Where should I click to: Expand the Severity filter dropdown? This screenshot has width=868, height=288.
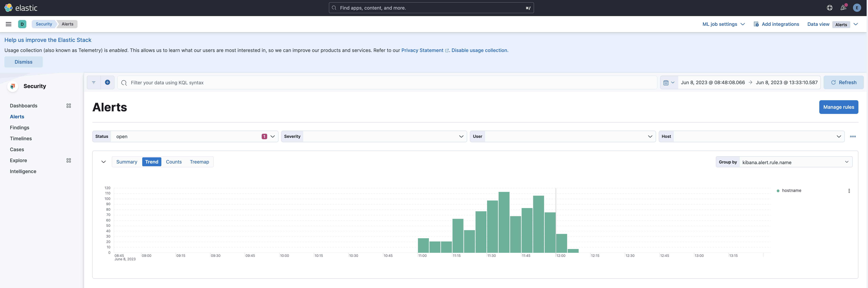[461, 137]
